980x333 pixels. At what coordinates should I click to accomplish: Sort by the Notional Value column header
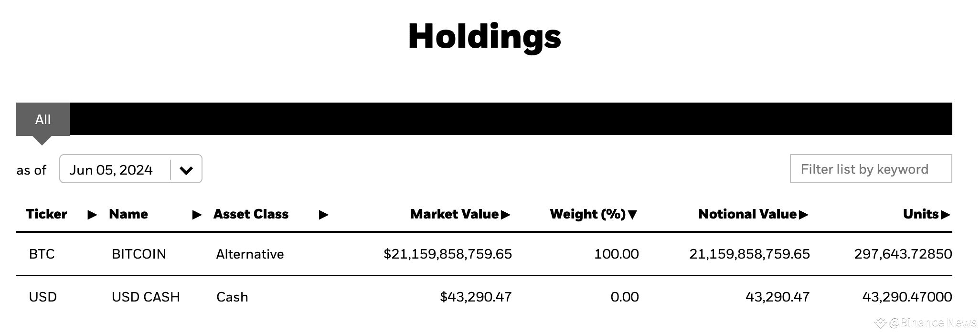747,214
